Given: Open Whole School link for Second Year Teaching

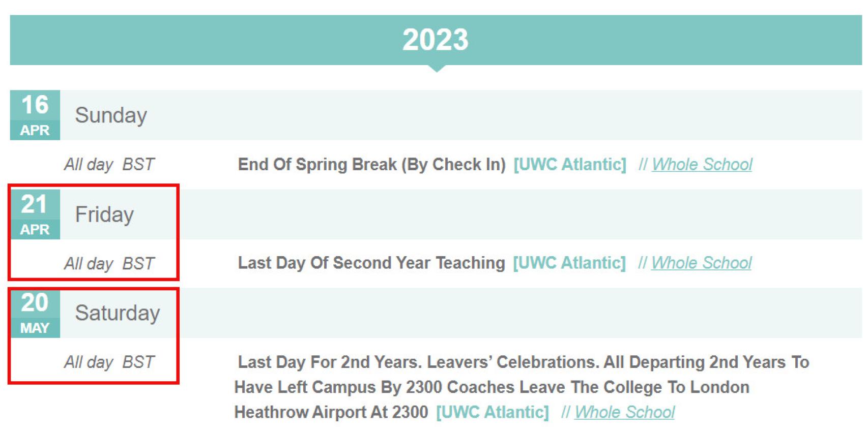Looking at the screenshot, I should [701, 263].
